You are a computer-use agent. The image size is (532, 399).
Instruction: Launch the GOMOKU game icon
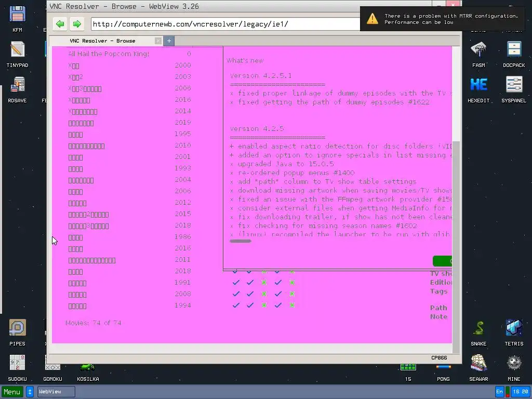click(52, 372)
